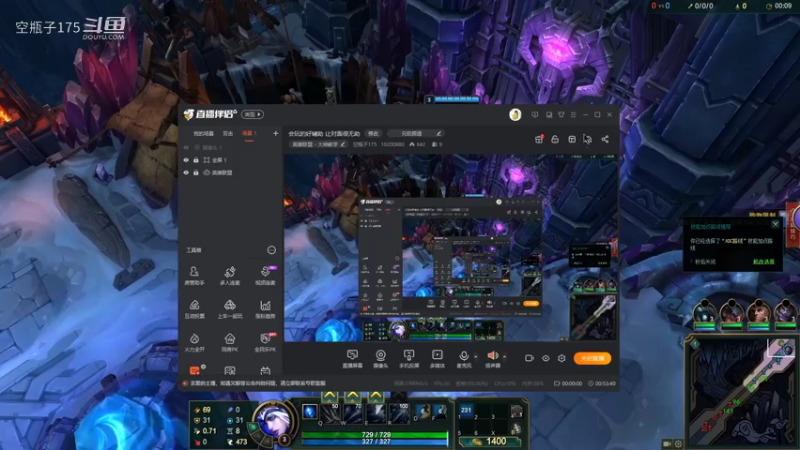Open the 火力全开 tool
The height and width of the screenshot is (450, 800).
pos(194,342)
